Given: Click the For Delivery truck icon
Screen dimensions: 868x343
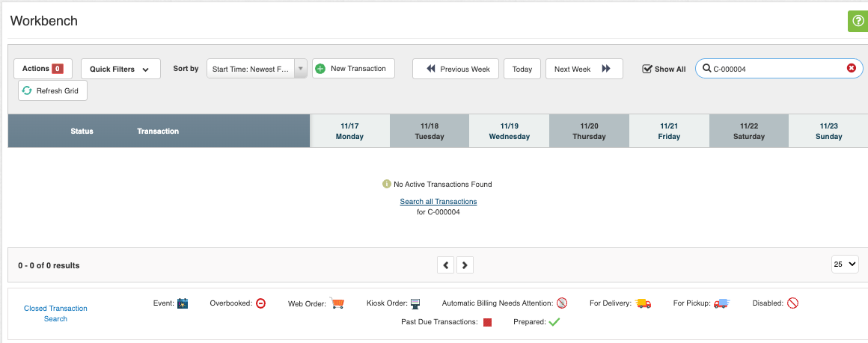Looking at the screenshot, I should pos(643,303).
